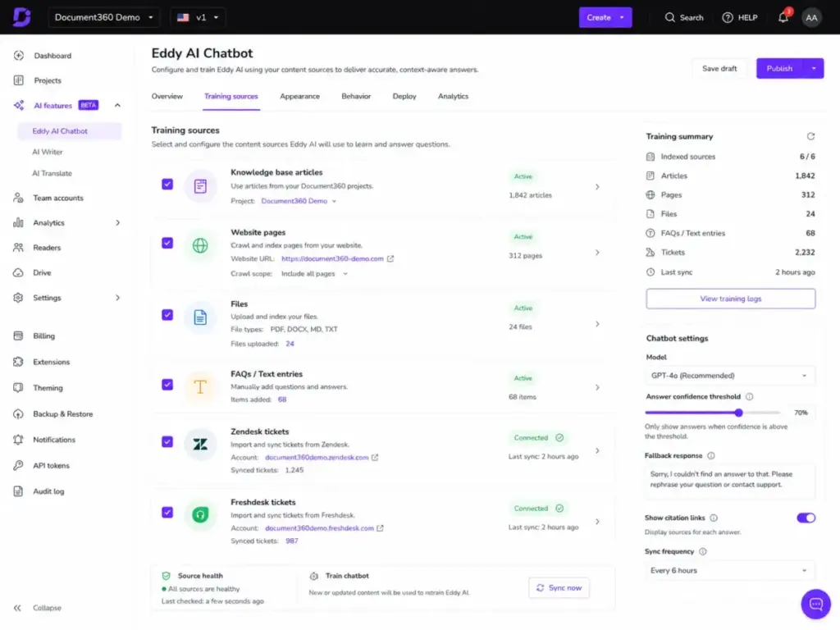This screenshot has width=840, height=630.
Task: Switch to the Appearance tab
Action: click(299, 97)
